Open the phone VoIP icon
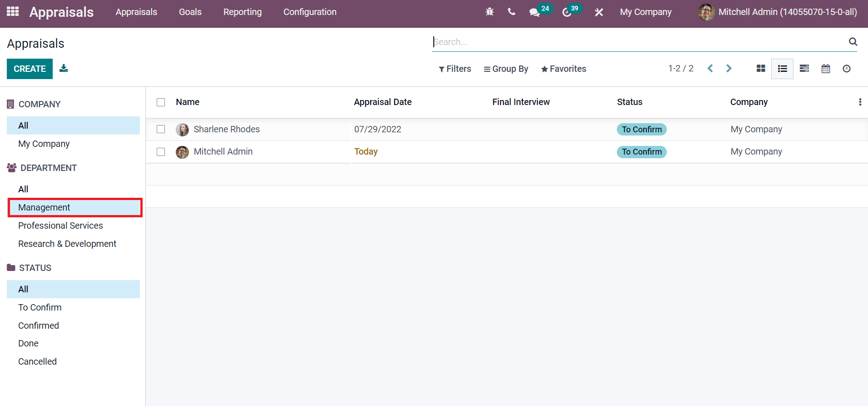The width and height of the screenshot is (868, 406). coord(511,12)
